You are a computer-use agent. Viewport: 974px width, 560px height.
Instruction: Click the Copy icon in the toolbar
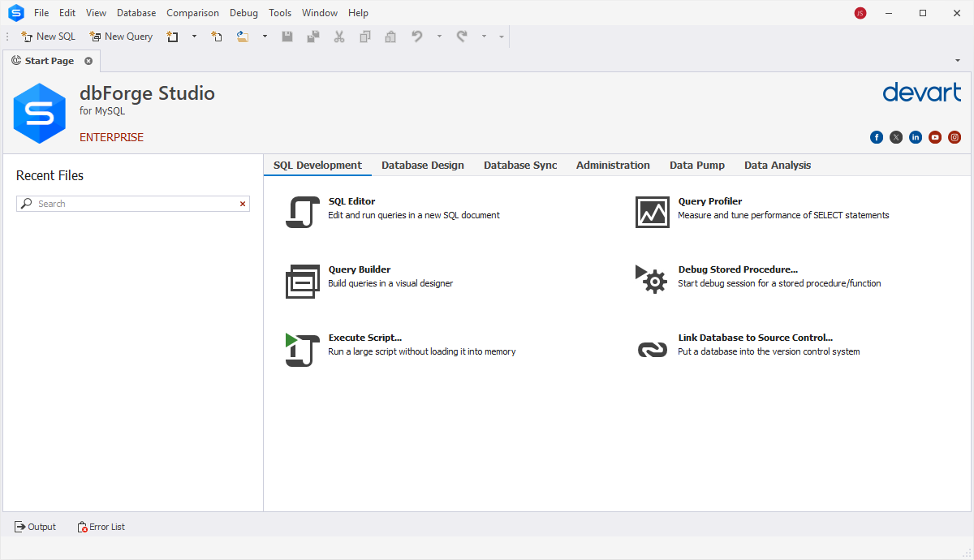(x=365, y=37)
